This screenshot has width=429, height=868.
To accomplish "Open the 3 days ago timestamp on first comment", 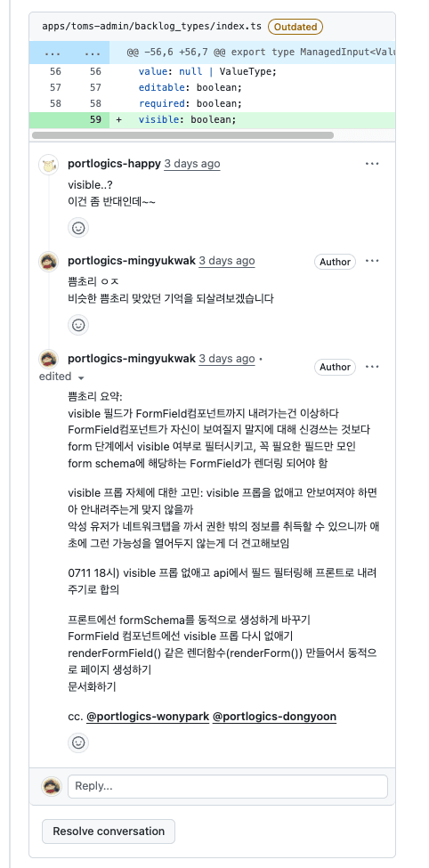I will [192, 164].
